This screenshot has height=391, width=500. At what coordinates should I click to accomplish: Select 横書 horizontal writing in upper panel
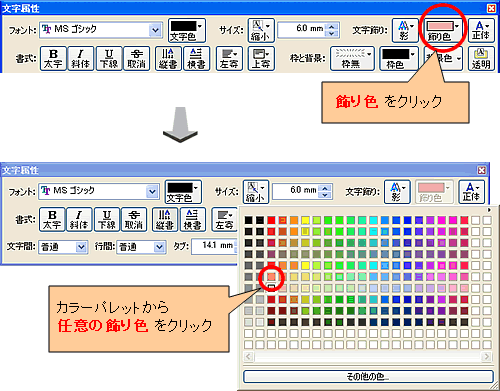pos(196,59)
